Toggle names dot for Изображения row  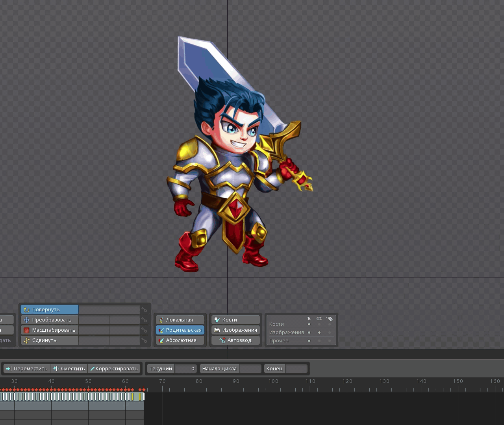(330, 333)
